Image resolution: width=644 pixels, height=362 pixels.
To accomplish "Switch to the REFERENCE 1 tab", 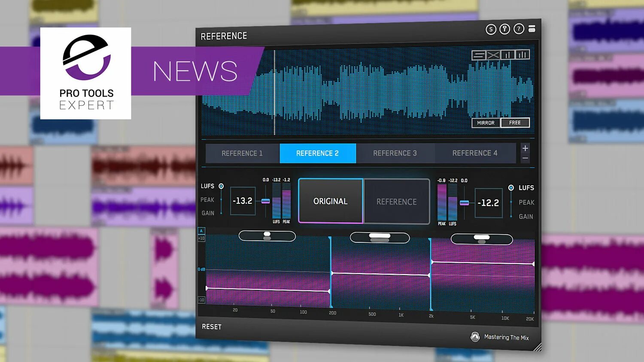I will tap(242, 153).
